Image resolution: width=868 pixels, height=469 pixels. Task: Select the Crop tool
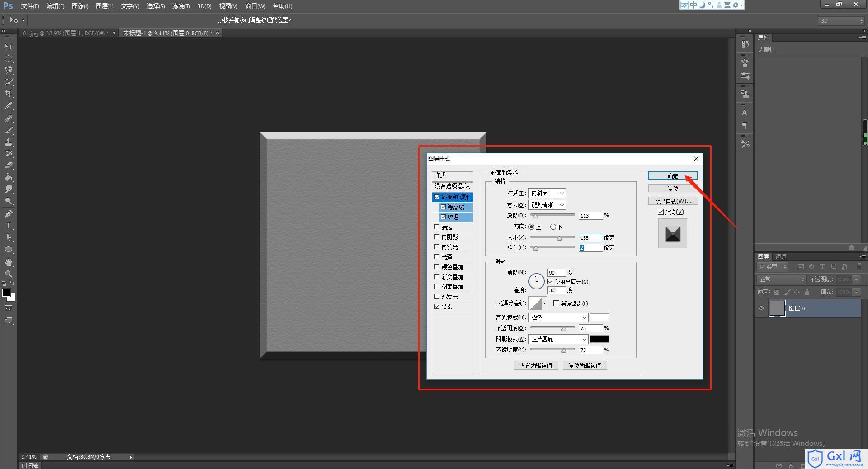pos(9,94)
